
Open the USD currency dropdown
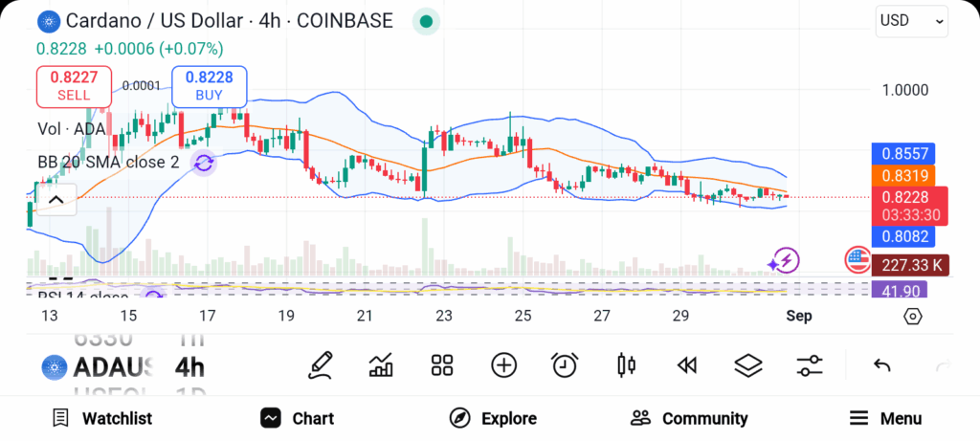[911, 20]
